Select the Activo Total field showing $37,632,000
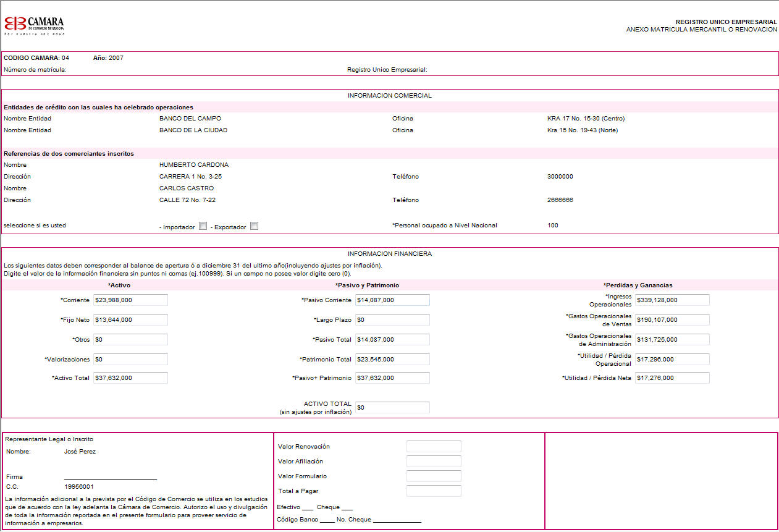779x532 pixels. click(x=130, y=378)
